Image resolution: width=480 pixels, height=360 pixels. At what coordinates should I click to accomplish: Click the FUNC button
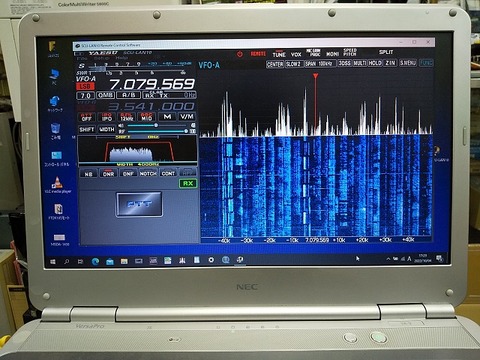426,62
